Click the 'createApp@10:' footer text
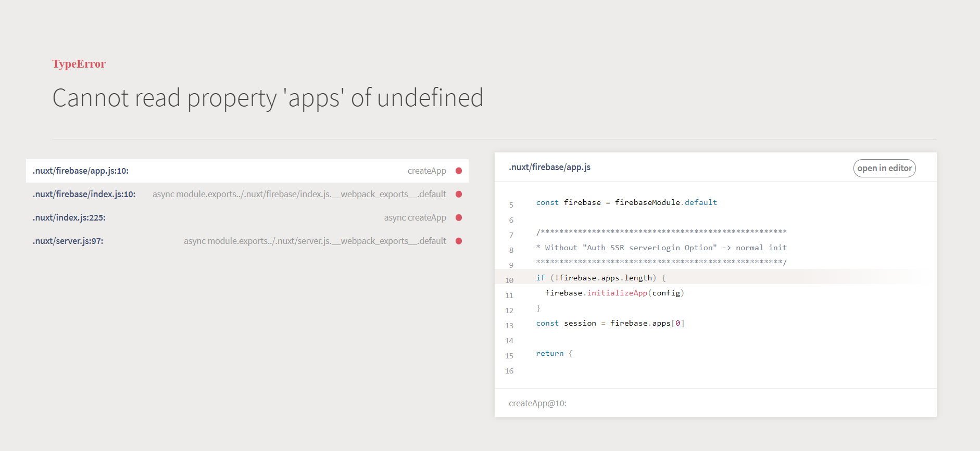 point(537,403)
